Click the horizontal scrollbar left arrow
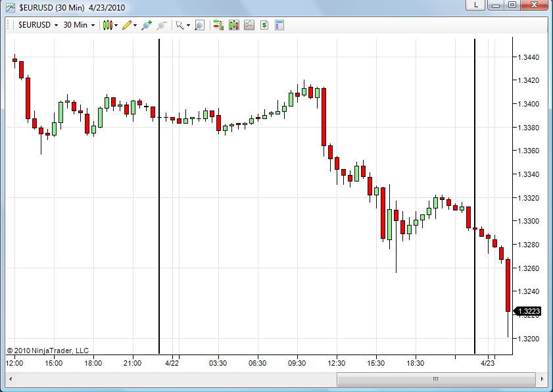The height and width of the screenshot is (392, 553). 11,379
